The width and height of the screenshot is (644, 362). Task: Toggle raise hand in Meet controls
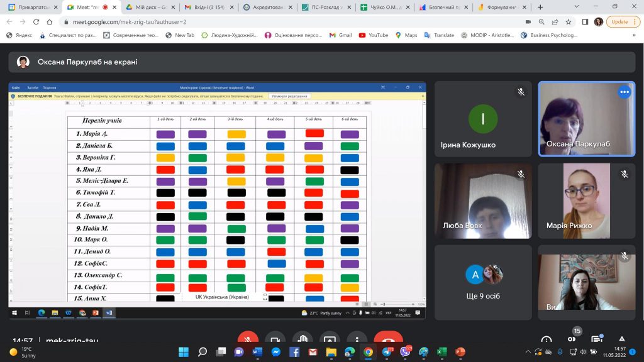(303, 339)
